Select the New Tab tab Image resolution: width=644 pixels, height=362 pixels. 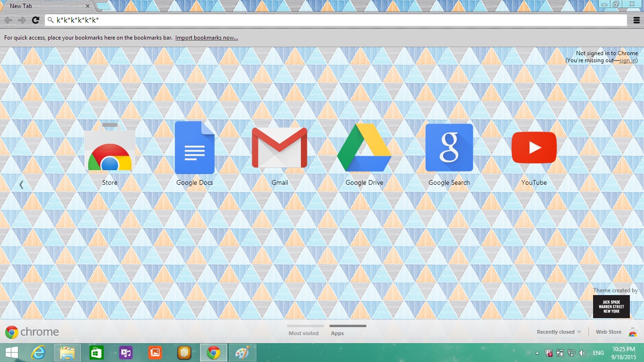(47, 6)
